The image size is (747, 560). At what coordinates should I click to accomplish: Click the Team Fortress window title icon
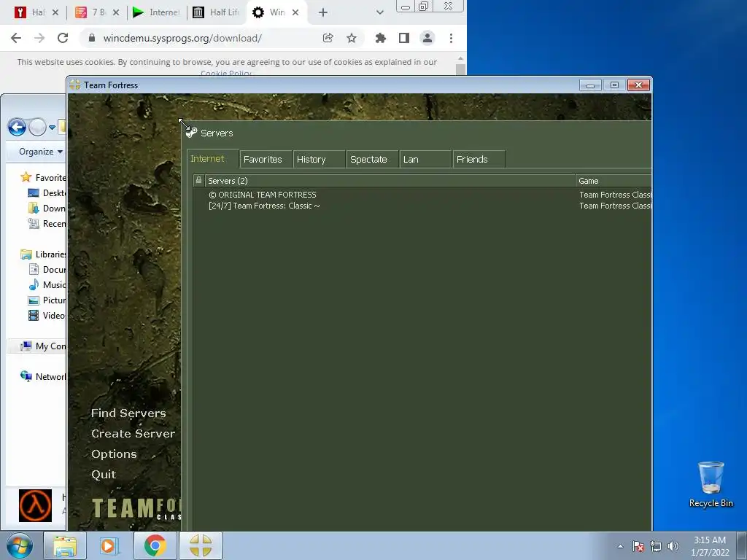(75, 85)
